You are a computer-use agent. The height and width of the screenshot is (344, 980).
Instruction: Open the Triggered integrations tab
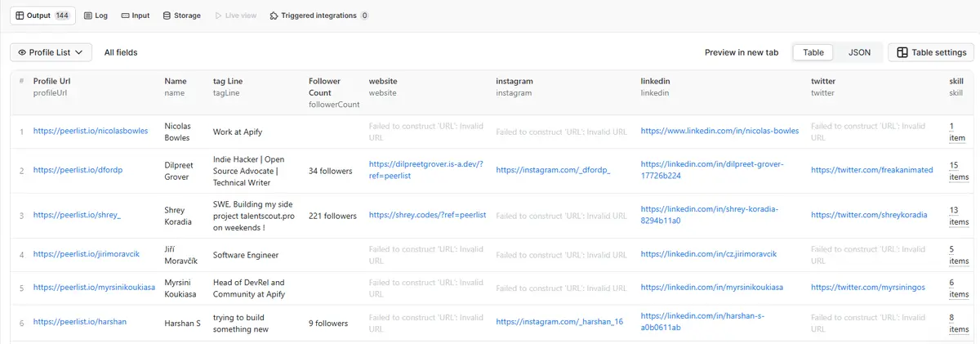point(319,16)
